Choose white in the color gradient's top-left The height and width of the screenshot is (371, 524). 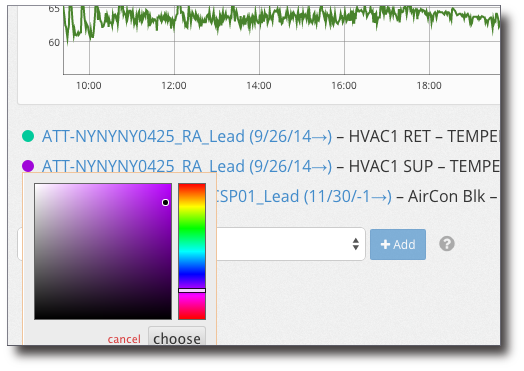[x=36, y=185]
